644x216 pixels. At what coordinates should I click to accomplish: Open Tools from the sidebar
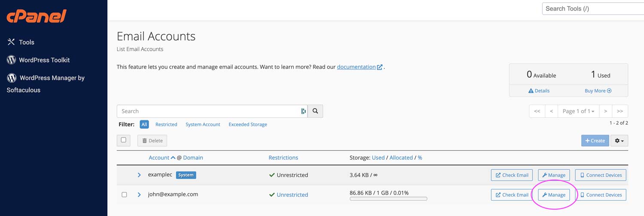26,42
